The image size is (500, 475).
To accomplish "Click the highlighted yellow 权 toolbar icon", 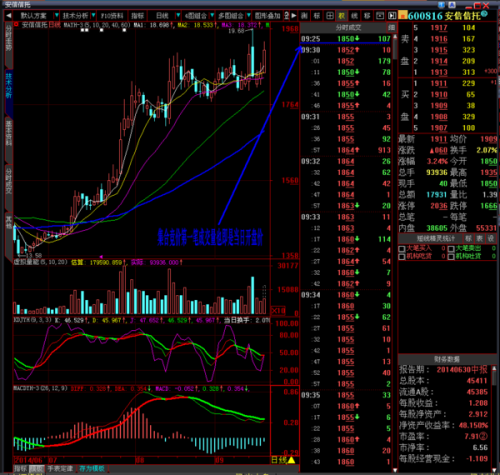I will pyautogui.click(x=342, y=15).
